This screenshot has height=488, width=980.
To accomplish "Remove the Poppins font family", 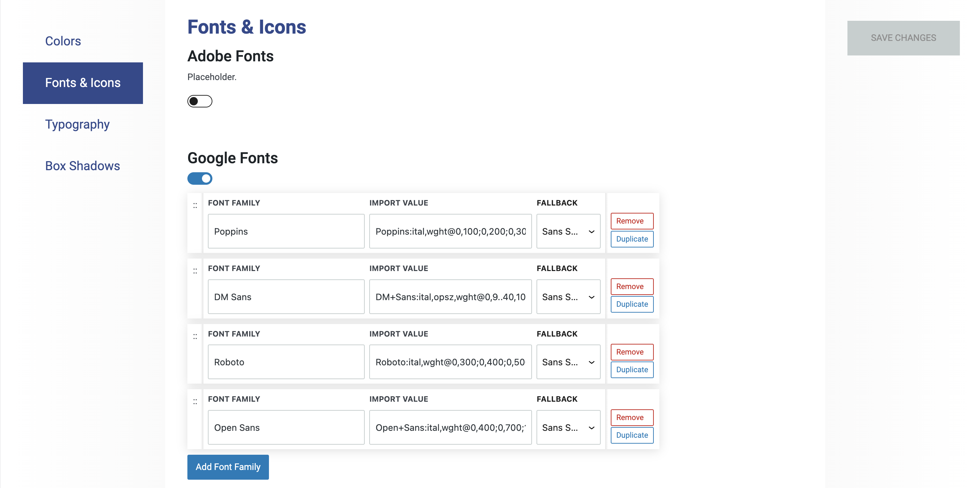I will [632, 221].
